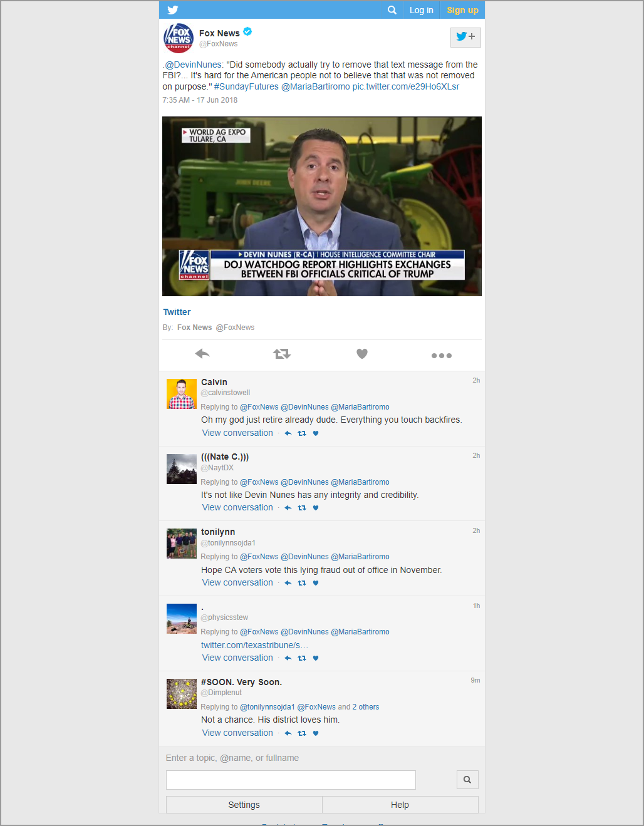644x826 pixels.
Task: View conversation for (((Nate C.))) reply
Action: tap(237, 507)
